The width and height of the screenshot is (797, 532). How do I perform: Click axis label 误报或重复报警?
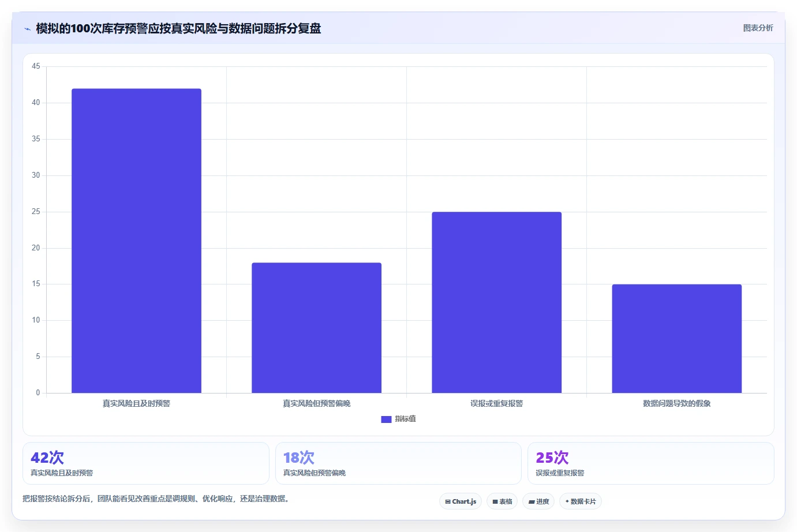[x=496, y=403]
